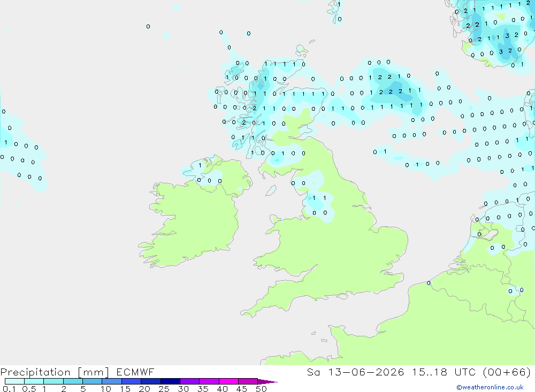Click the '0.1' legend scale label
Image resolution: width=535 pixels, height=392 pixels.
9,389
